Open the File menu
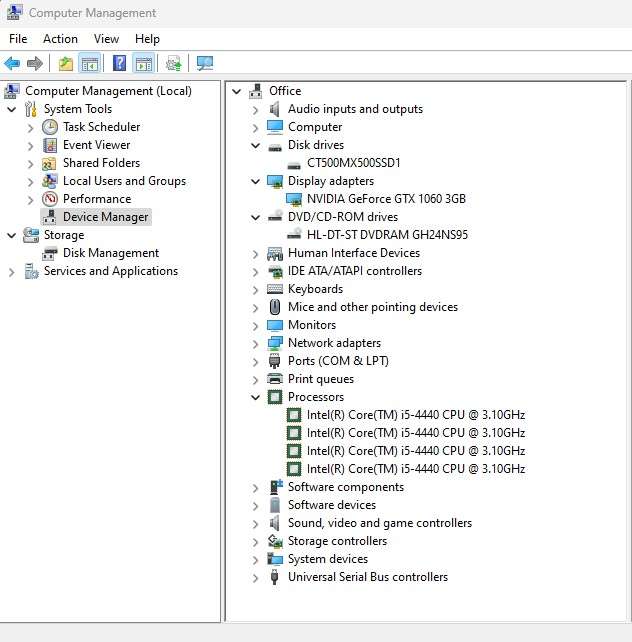 [x=18, y=39]
